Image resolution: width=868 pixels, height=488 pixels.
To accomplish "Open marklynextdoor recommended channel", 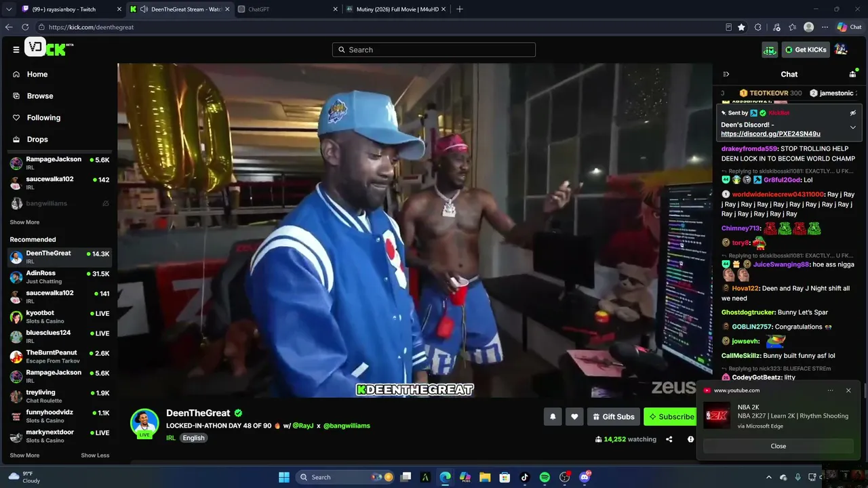I will pos(60,436).
